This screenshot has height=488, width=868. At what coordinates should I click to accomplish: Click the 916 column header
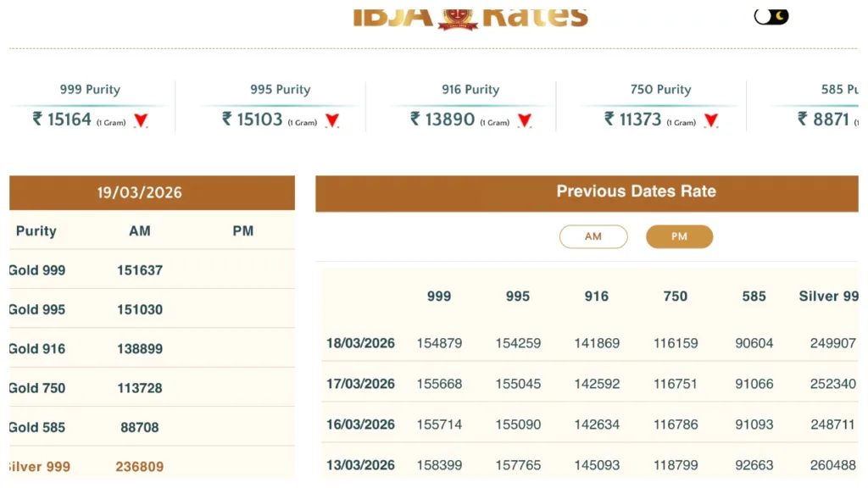tap(597, 297)
